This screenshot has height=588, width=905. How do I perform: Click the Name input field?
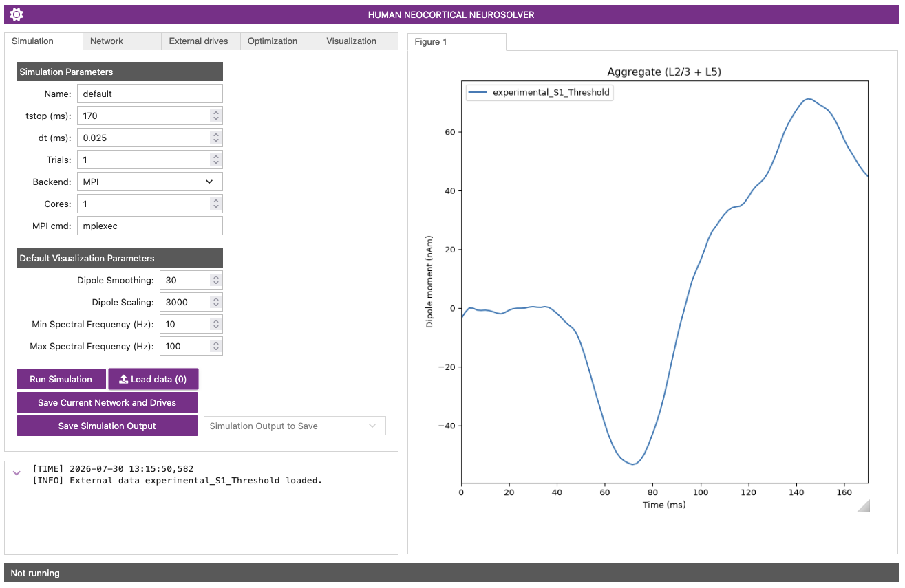click(x=150, y=94)
